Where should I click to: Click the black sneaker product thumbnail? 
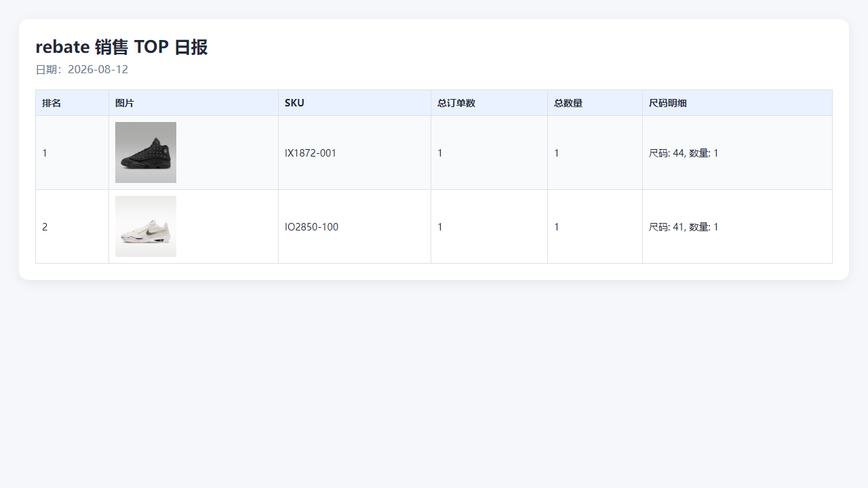(146, 152)
